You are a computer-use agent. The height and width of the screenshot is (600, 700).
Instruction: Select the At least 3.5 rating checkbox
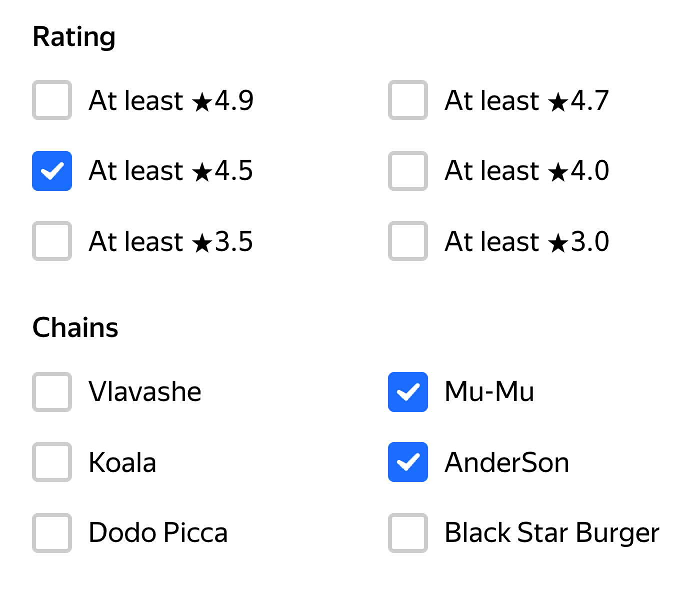[x=52, y=241]
